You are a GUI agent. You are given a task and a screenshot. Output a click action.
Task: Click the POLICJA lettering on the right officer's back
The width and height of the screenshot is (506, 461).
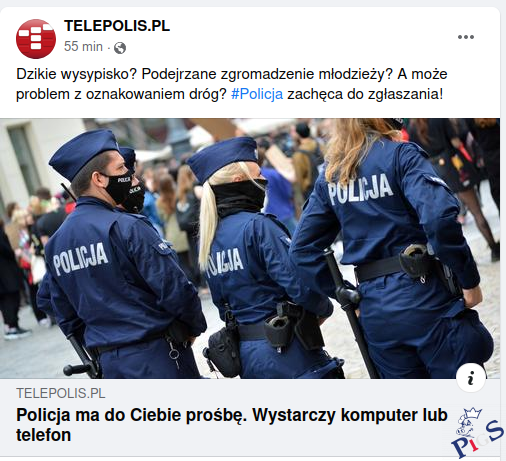tap(360, 189)
